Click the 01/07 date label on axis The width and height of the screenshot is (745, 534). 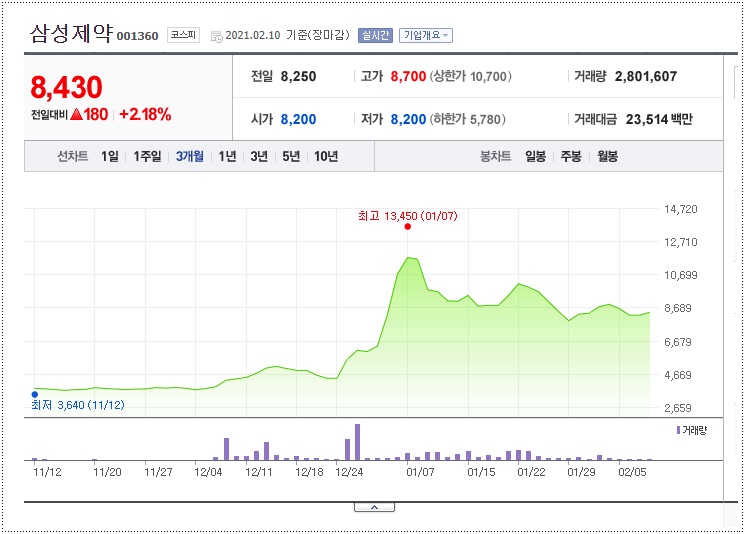pyautogui.click(x=420, y=472)
